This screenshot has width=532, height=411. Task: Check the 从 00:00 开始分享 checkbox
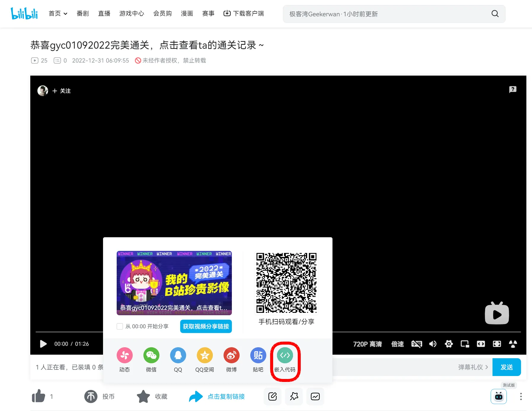click(x=120, y=326)
